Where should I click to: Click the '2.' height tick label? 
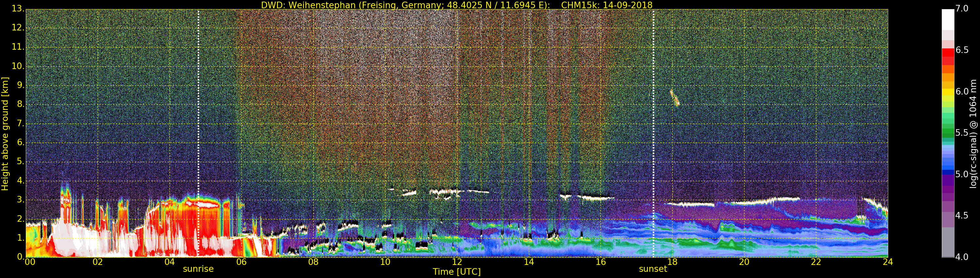tap(20, 218)
